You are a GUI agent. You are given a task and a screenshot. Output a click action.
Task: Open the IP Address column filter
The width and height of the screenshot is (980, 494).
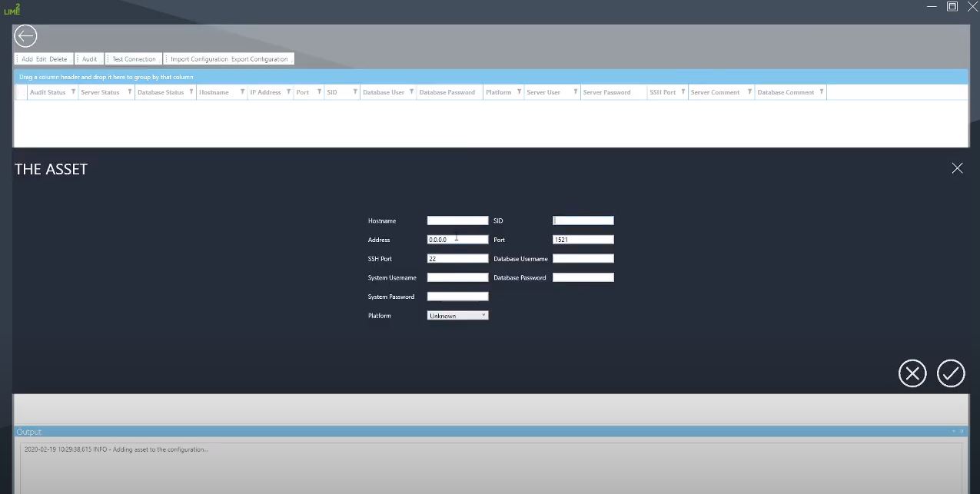288,92
